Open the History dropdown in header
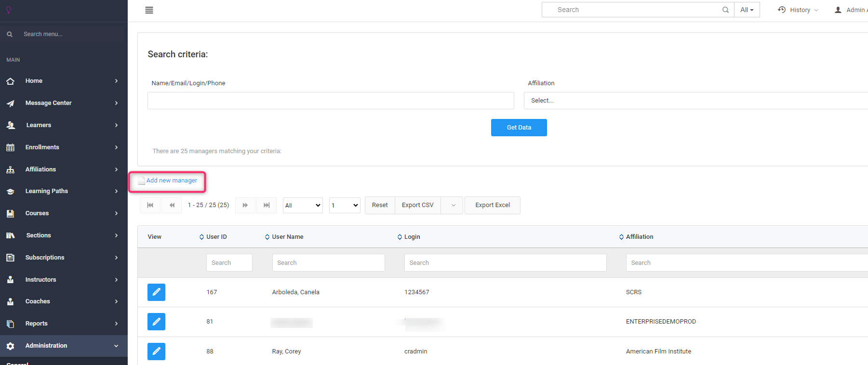 click(798, 10)
